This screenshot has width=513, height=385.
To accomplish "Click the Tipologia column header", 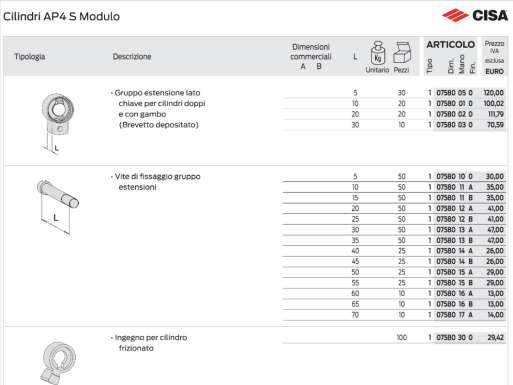I will 30,57.
